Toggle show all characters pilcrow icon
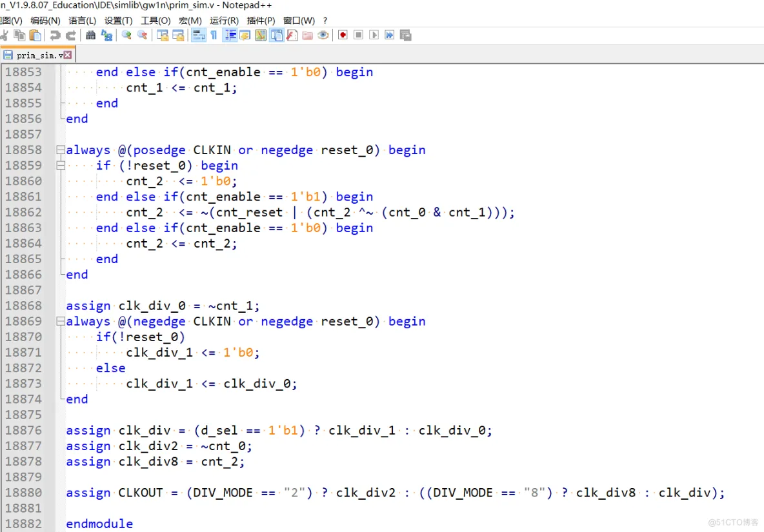This screenshot has width=764, height=532. click(x=214, y=35)
